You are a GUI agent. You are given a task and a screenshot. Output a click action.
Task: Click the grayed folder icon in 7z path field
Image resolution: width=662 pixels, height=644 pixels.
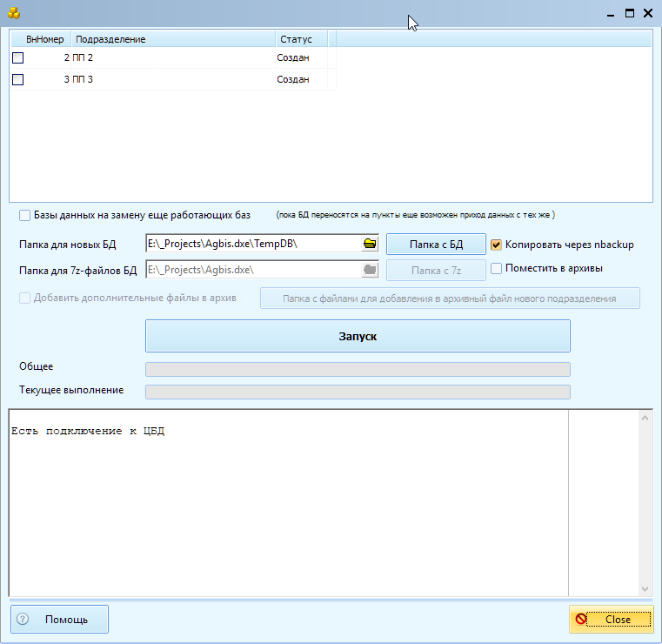pos(370,270)
